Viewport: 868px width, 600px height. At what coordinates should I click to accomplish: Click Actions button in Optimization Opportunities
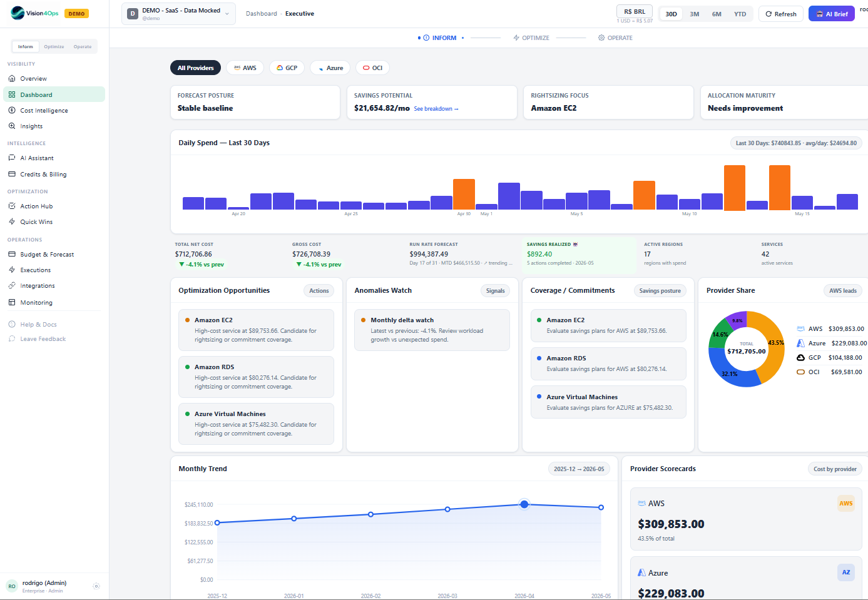pyautogui.click(x=319, y=291)
